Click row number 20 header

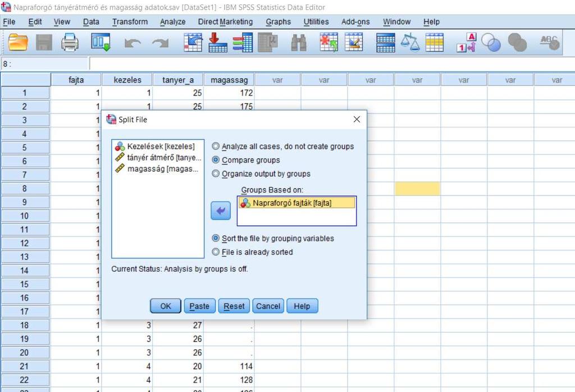pos(25,352)
